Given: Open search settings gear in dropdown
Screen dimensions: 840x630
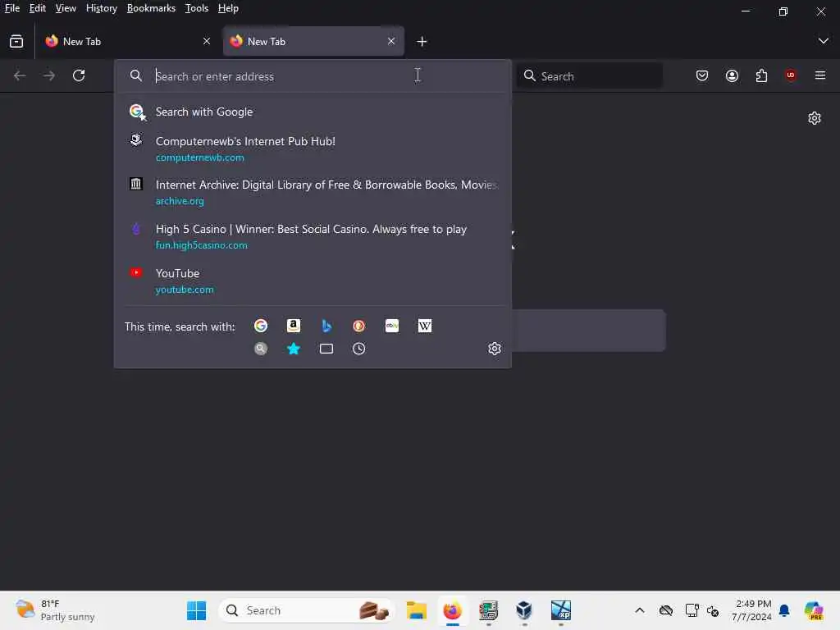Looking at the screenshot, I should [495, 349].
